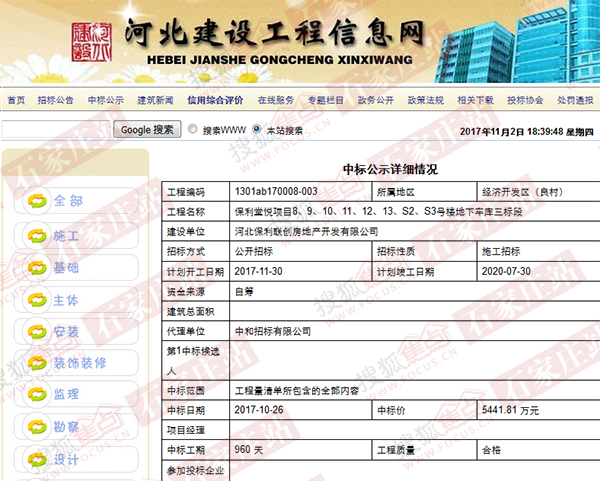This screenshot has height=481, width=600.
Task: Click the red seal logo in header
Action: tap(92, 42)
